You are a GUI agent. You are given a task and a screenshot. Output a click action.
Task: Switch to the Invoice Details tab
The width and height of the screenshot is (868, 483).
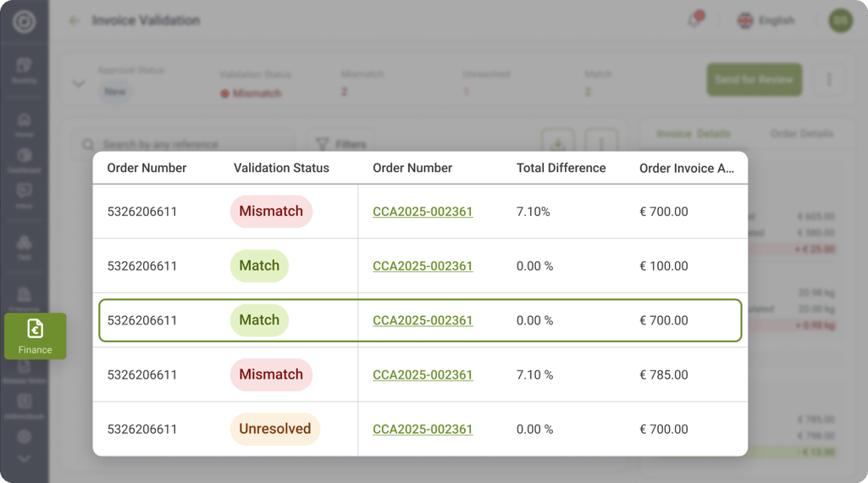(693, 134)
